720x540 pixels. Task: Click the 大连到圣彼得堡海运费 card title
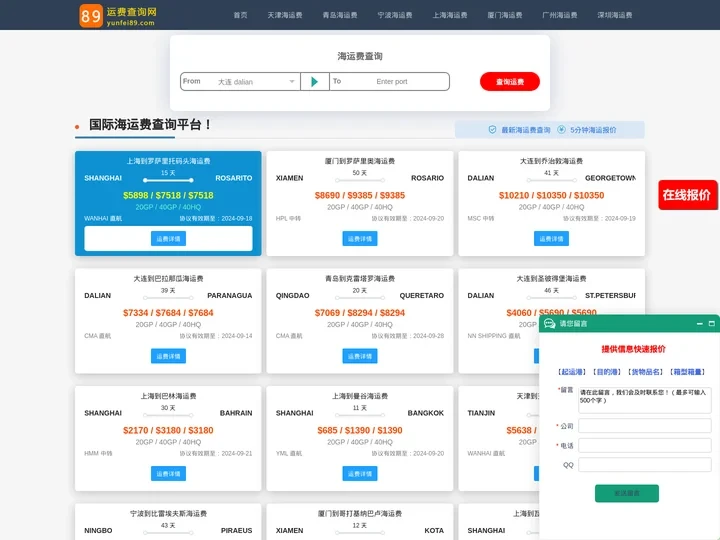[x=551, y=279]
